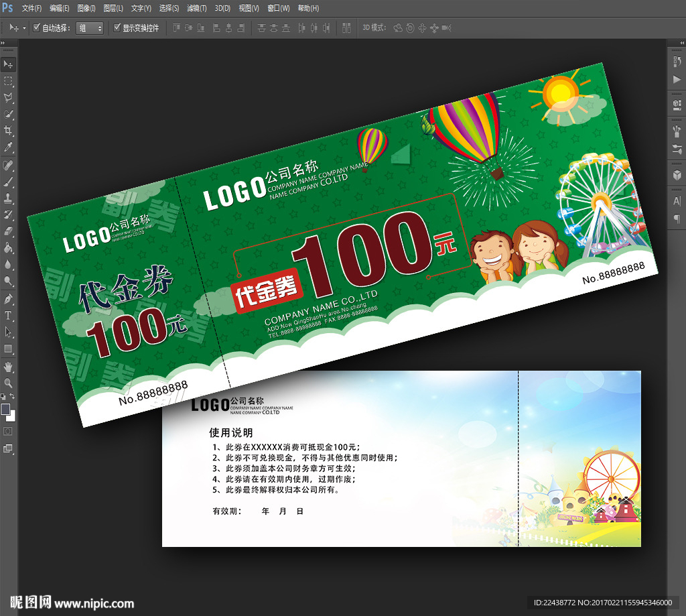Select the Pen tool

click(8, 300)
